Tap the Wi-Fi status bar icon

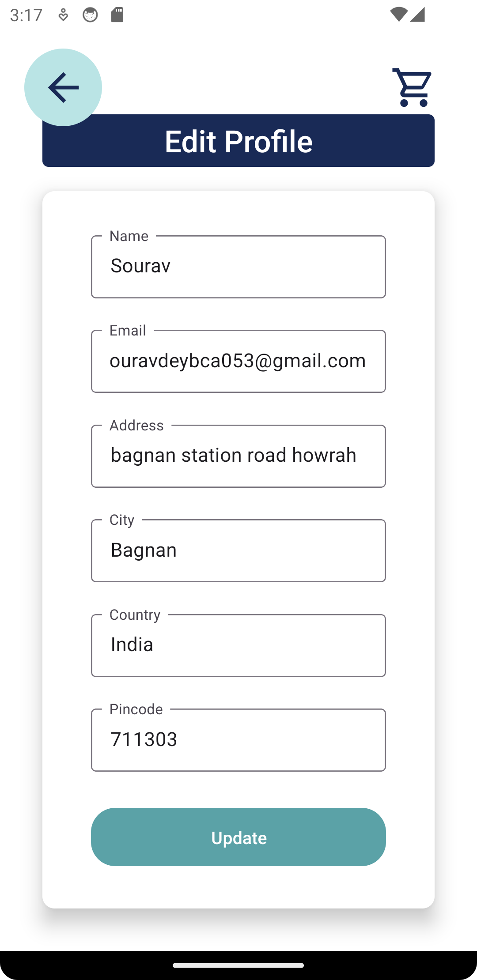(398, 15)
